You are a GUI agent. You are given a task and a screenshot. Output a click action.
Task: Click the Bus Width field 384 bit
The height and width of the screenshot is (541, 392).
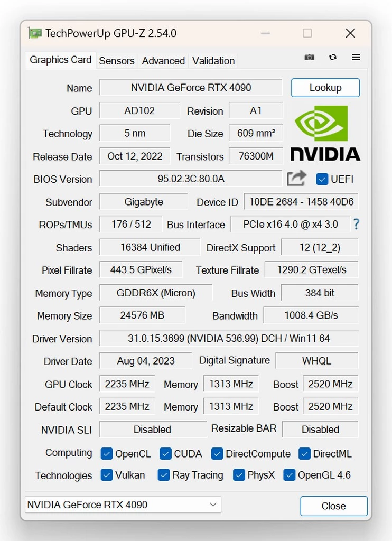320,293
